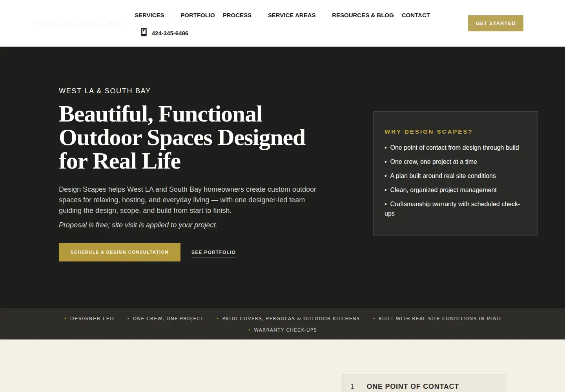Image resolution: width=565 pixels, height=392 pixels.
Task: Click the "Why Design Scapes?" card heading
Action: [428, 132]
